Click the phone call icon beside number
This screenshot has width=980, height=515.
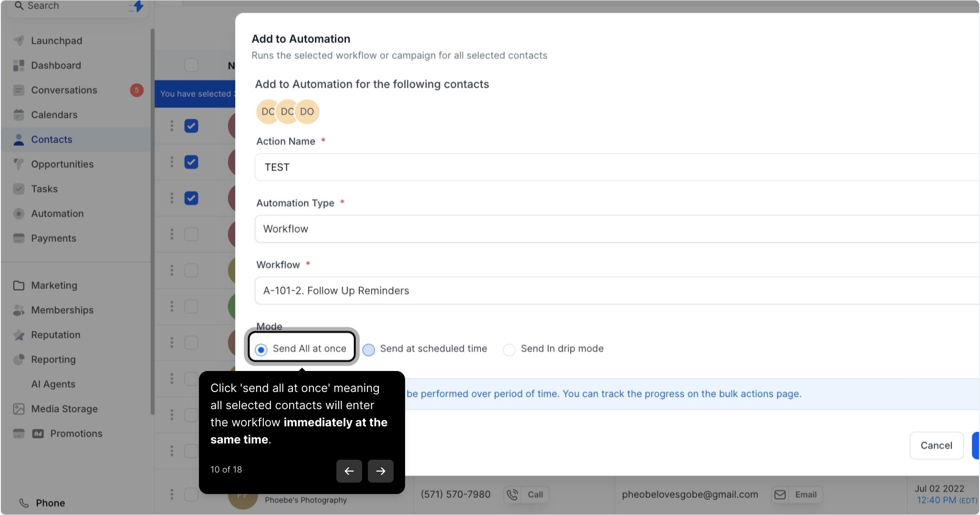point(512,495)
